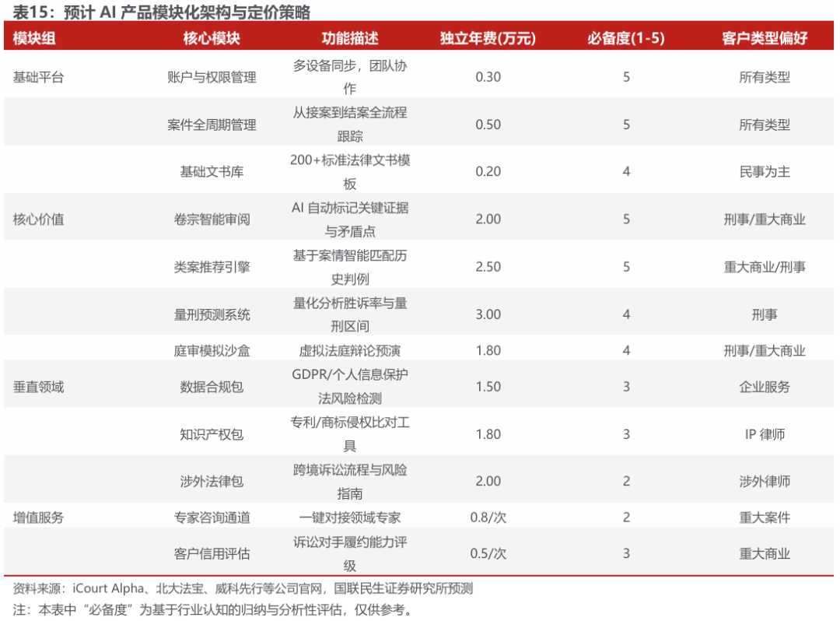Select the 账户与权限管理 module cell
The height and width of the screenshot is (621, 840).
[212, 77]
